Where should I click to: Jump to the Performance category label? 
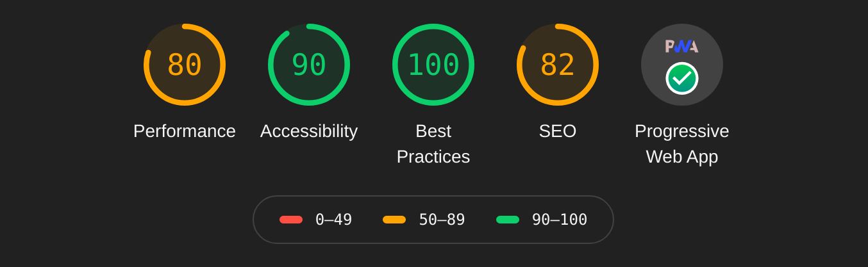[x=185, y=131]
